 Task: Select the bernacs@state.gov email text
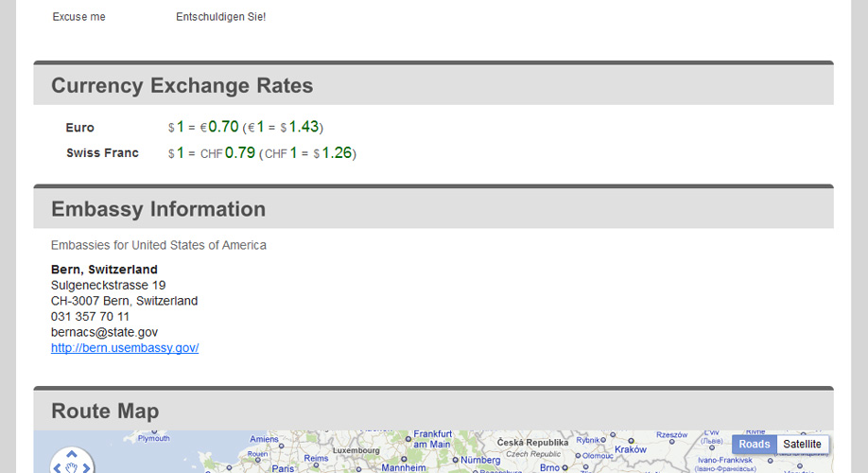(104, 332)
